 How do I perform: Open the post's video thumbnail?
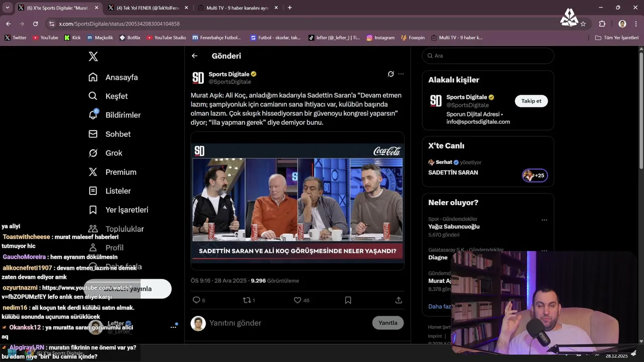click(x=298, y=201)
